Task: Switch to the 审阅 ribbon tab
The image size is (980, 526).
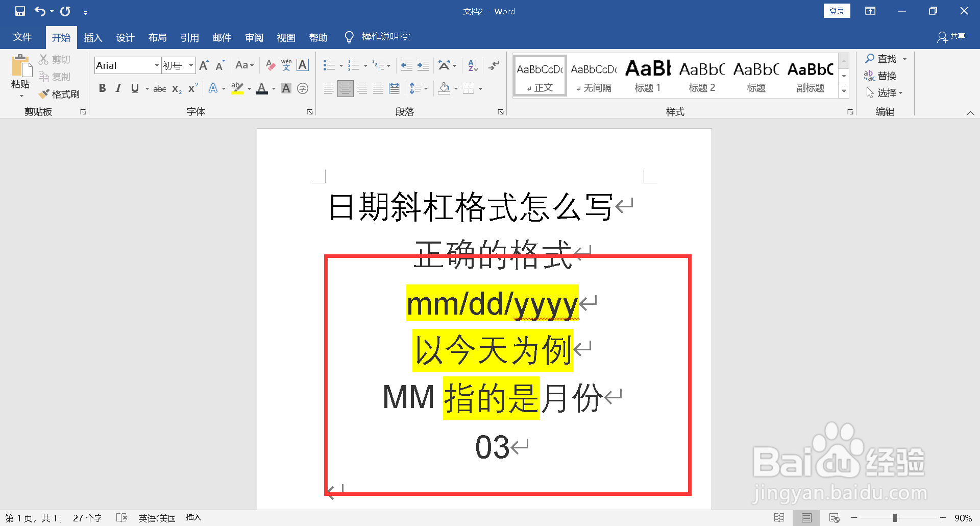Action: tap(254, 37)
